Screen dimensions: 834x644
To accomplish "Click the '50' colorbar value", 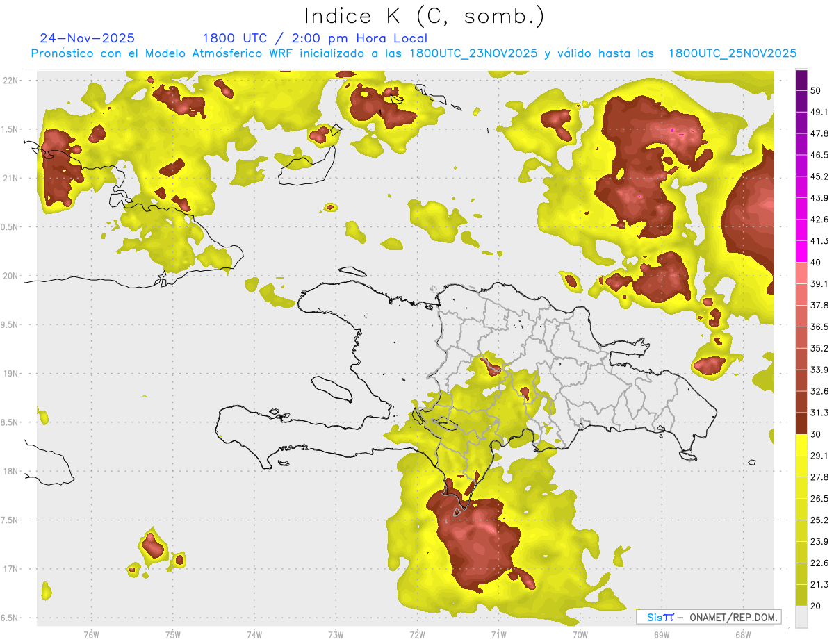I will click(x=816, y=91).
